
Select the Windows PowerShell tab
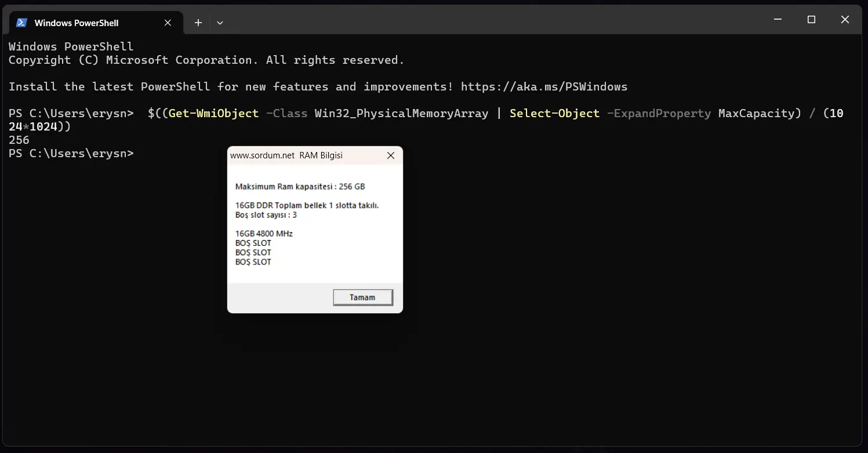[95, 23]
